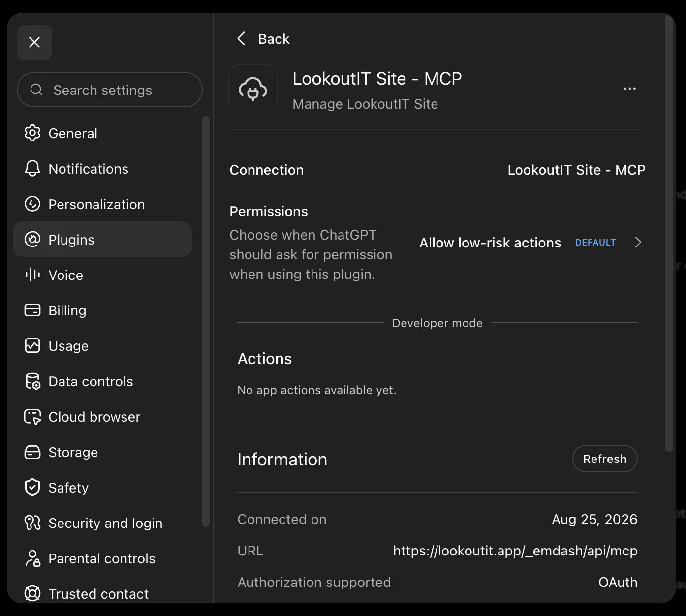Click the magnifier icon in the search field
The height and width of the screenshot is (616, 686).
point(36,90)
